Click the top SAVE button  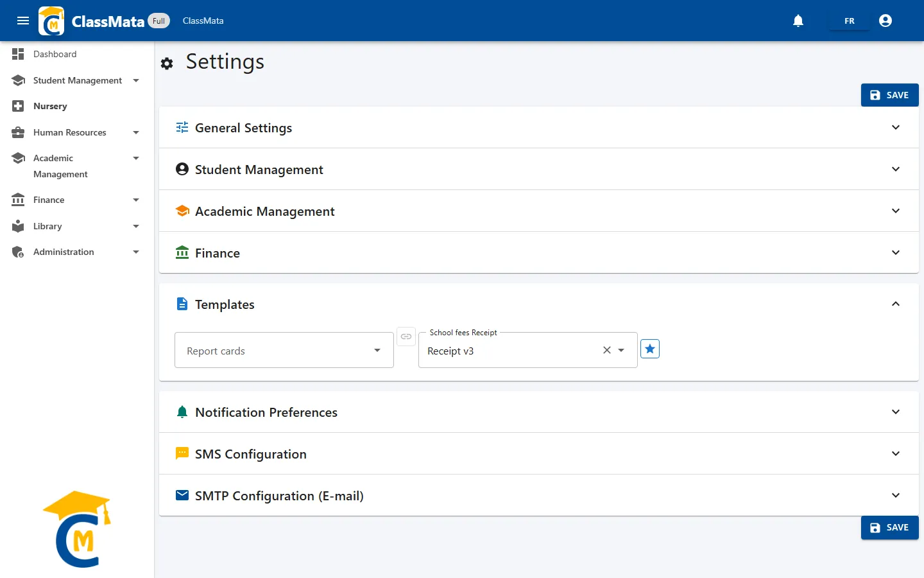(889, 95)
